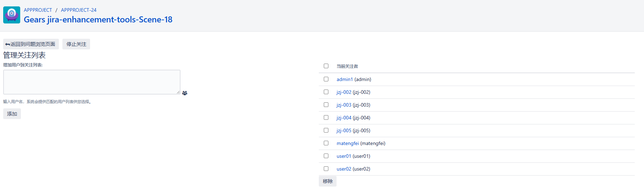Open the user01 profile link
644x188 pixels.
(344, 156)
